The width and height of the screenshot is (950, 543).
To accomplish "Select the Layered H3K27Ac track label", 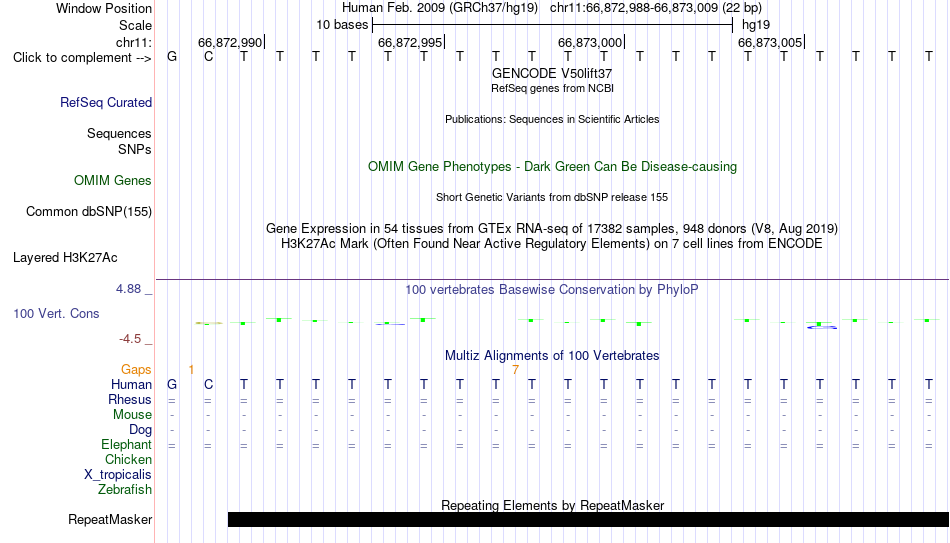I will click(65, 258).
